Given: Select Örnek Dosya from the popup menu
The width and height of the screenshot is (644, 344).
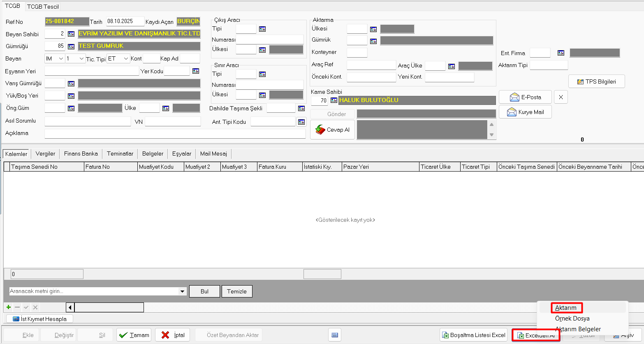Looking at the screenshot, I should (x=572, y=318).
